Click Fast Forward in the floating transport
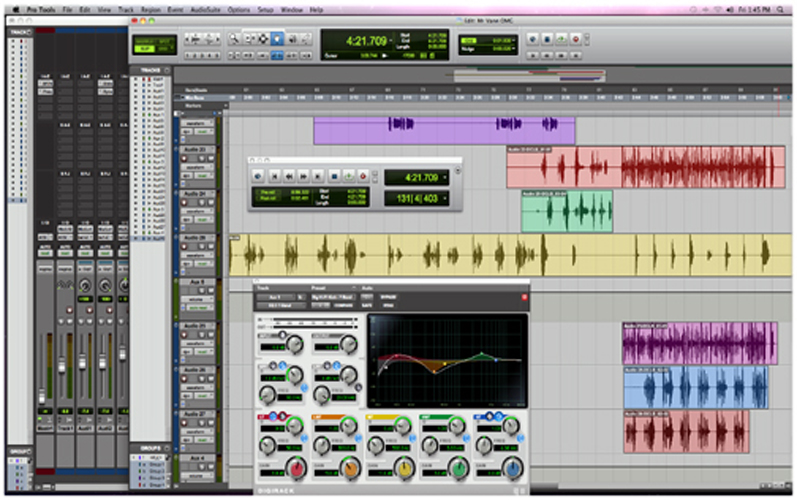 click(x=304, y=176)
